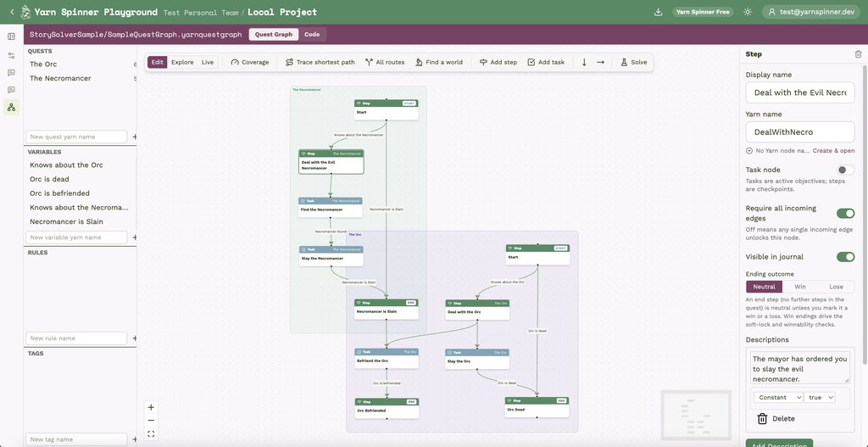Click the New variable yarn name field
This screenshot has width=868, height=447.
[76, 237]
